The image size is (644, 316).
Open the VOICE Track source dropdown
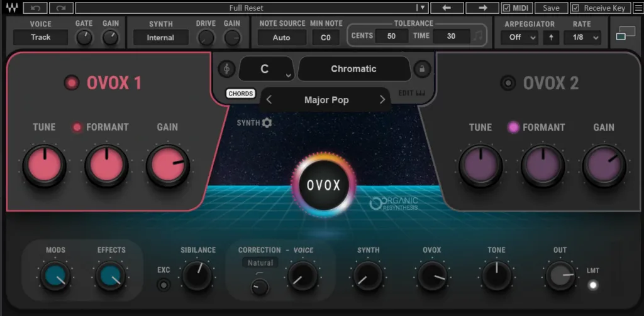coord(41,37)
